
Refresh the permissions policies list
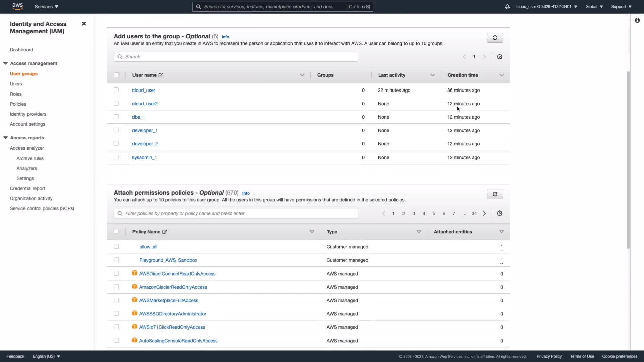pyautogui.click(x=495, y=194)
